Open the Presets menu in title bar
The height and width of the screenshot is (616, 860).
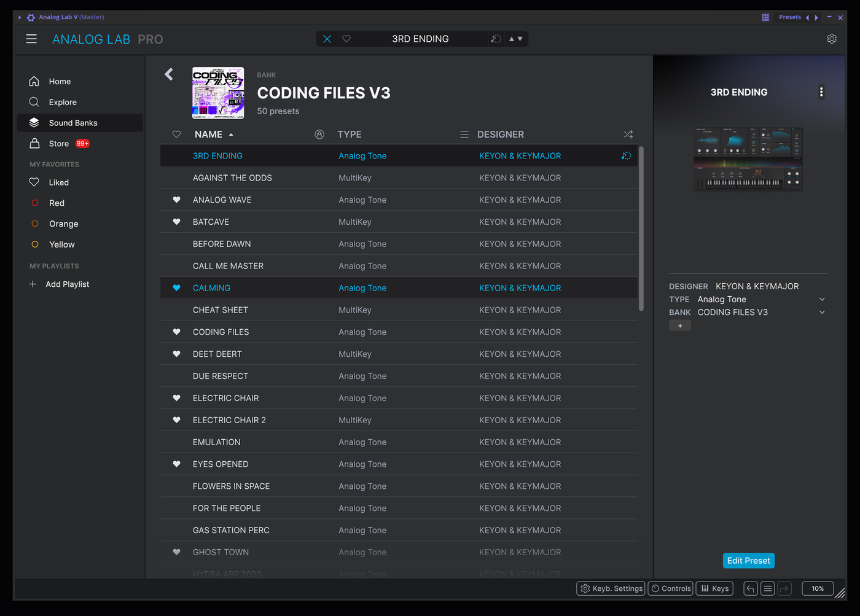(x=789, y=17)
